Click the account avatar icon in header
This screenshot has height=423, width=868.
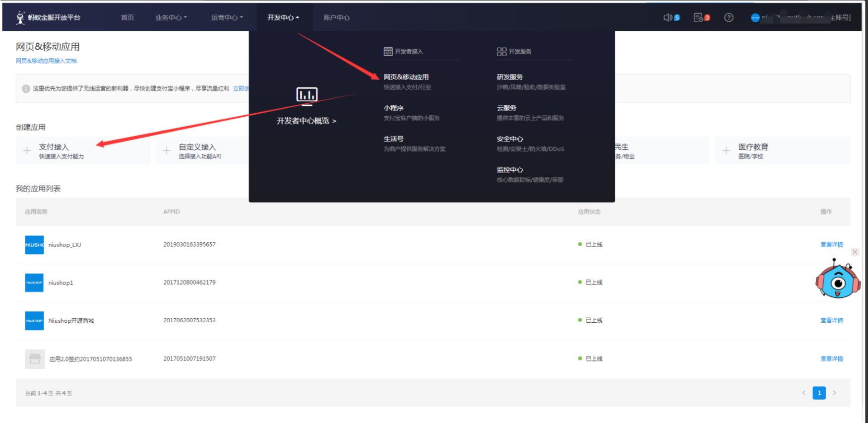755,17
